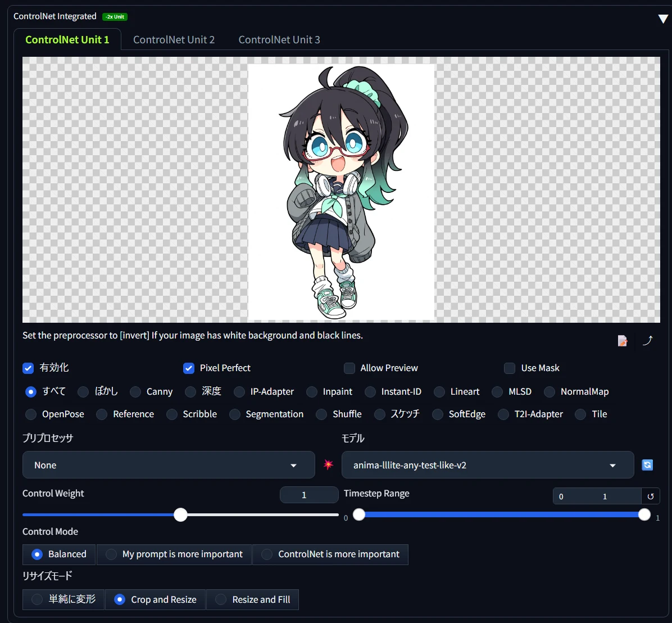The width and height of the screenshot is (672, 623).
Task: Toggle the Pixel Perfect checkbox
Action: pos(189,368)
